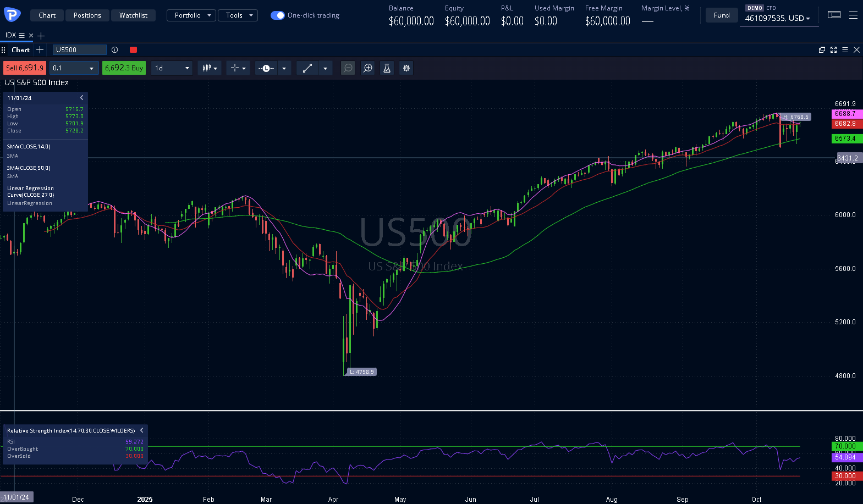Open the workspace layout icon
863x504 pixels.
coord(834,15)
